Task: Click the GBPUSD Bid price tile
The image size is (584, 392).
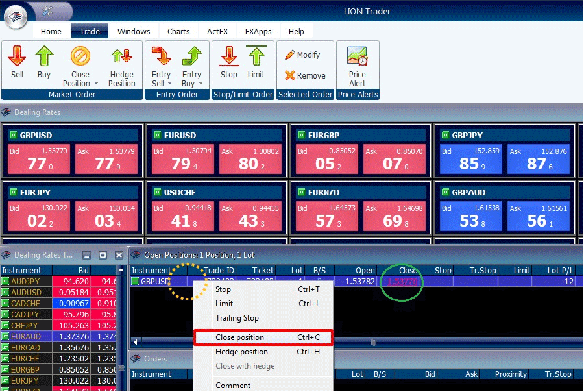Action: pos(39,159)
